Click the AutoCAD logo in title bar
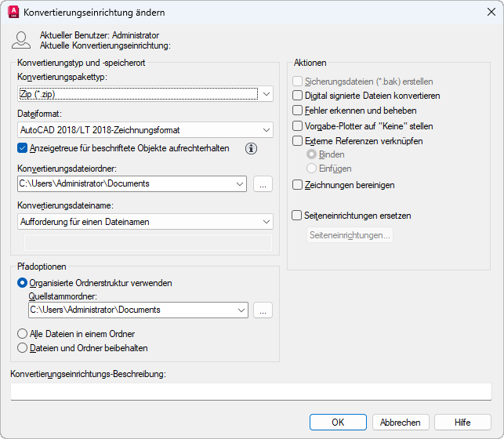Screen dimensions: 504x439 point(13,13)
